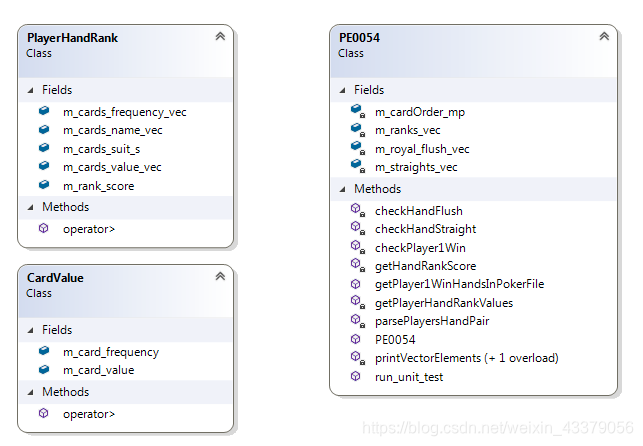Click field icon beside m_cards_name_vec

(44, 130)
